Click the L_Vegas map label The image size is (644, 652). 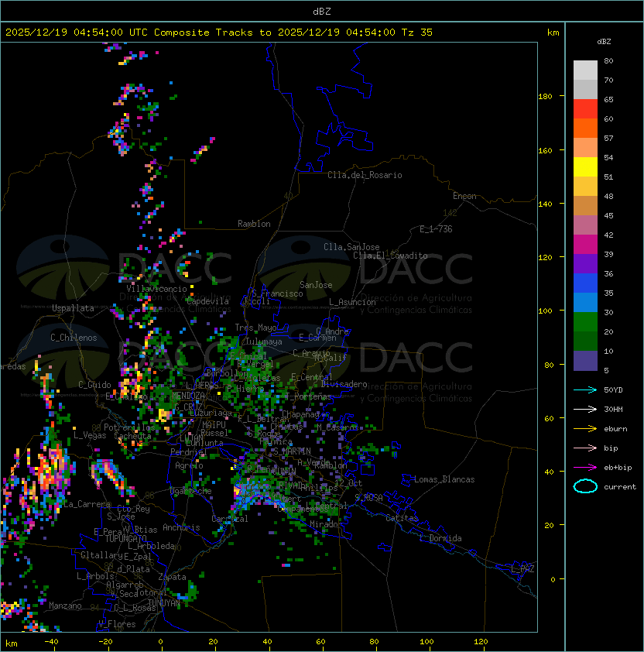(90, 435)
